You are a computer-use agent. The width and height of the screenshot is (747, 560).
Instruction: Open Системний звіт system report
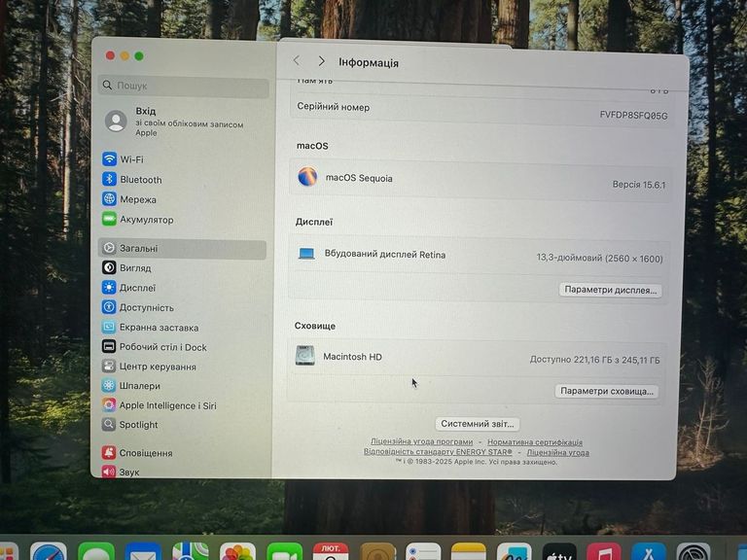[x=478, y=424]
